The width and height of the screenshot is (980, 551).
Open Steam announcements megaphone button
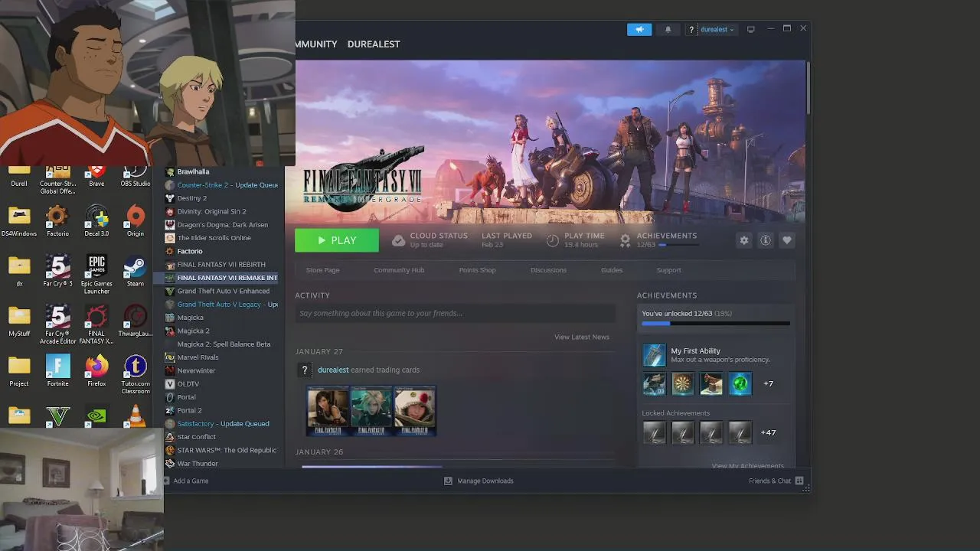(x=639, y=29)
